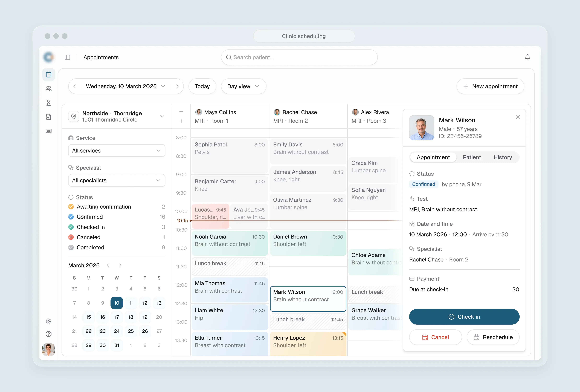Open the ID card sidebar icon
Viewport: 580px width, 392px height.
click(49, 131)
